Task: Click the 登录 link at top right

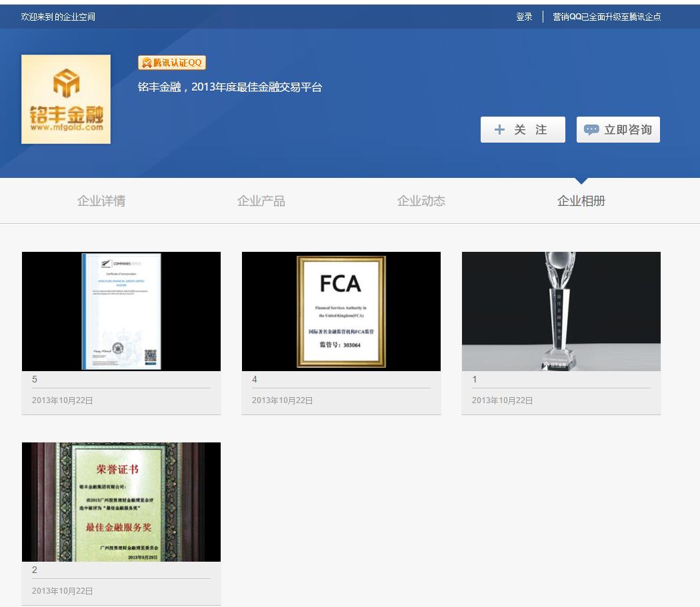Action: 525,16
